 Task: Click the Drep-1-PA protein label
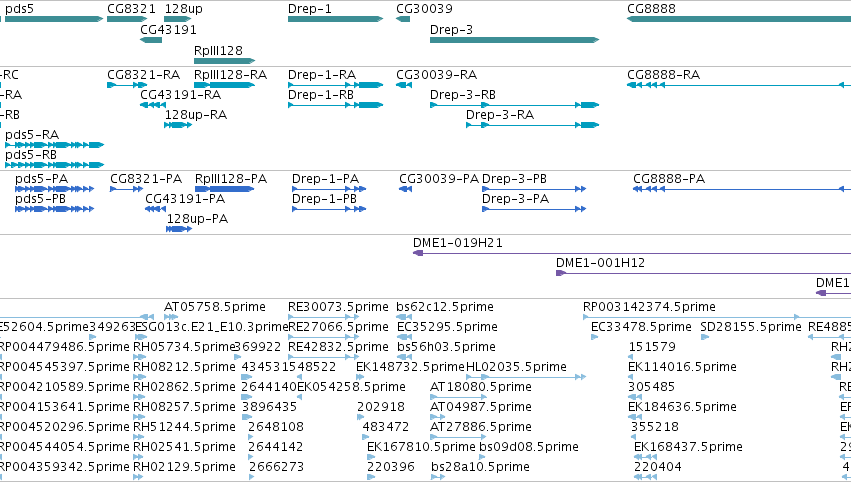325,179
